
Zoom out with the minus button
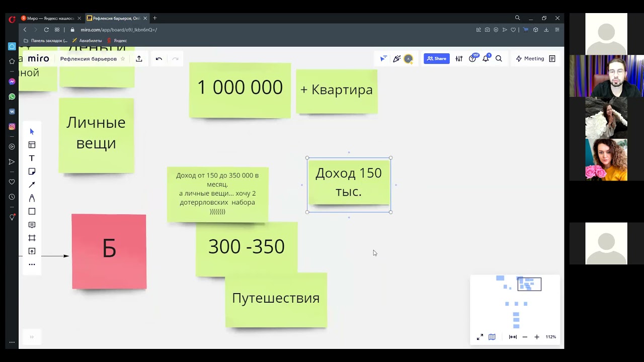[525, 337]
